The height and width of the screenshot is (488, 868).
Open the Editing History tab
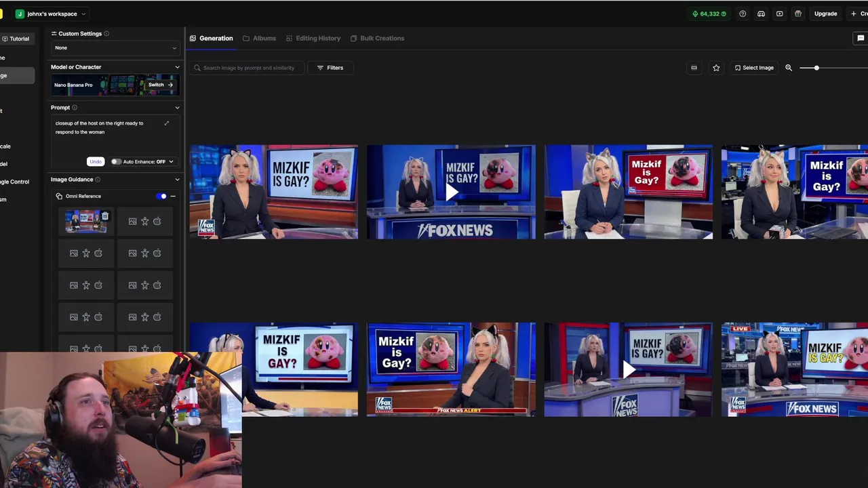tap(313, 39)
